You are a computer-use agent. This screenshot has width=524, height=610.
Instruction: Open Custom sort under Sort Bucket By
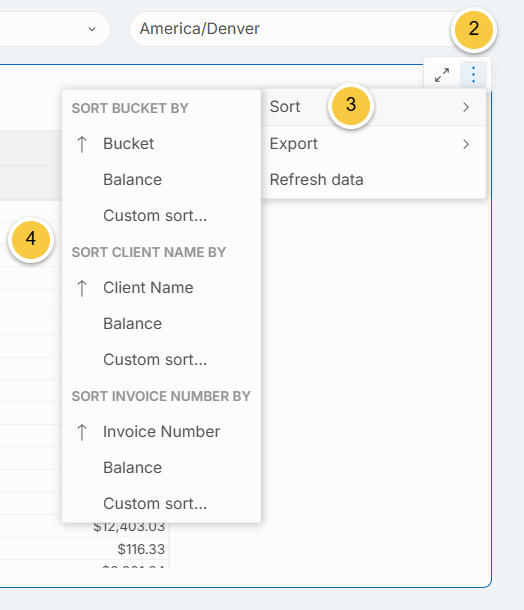pyautogui.click(x=161, y=216)
